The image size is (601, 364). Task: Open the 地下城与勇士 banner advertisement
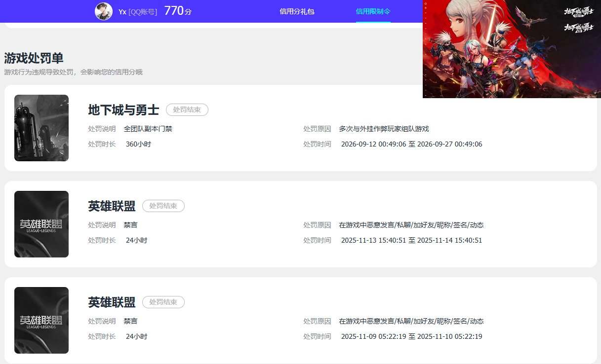coord(512,49)
